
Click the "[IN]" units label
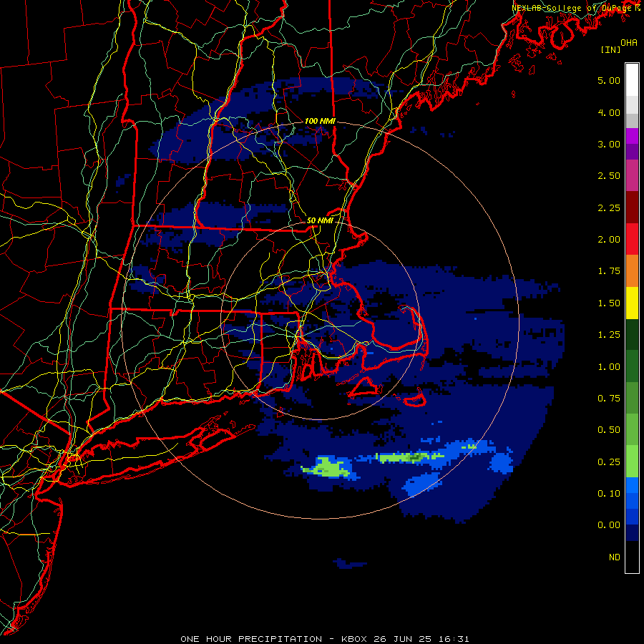pos(610,49)
